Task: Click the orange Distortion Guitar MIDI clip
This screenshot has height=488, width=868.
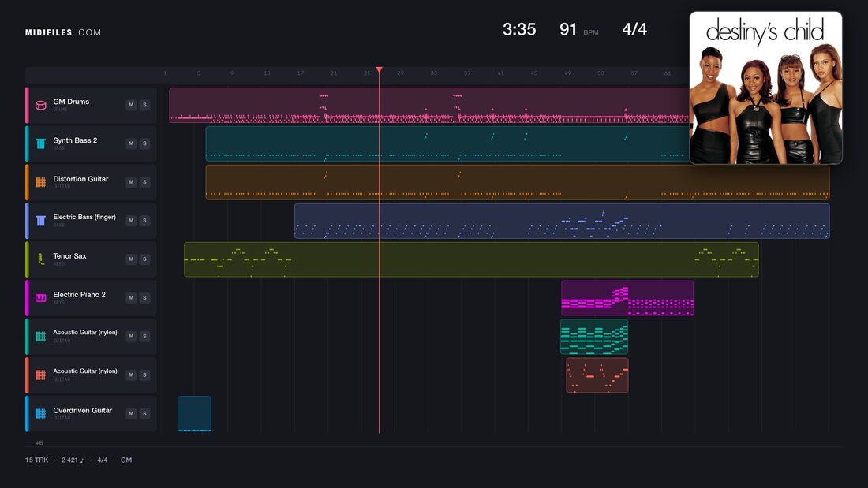Action: (518, 182)
